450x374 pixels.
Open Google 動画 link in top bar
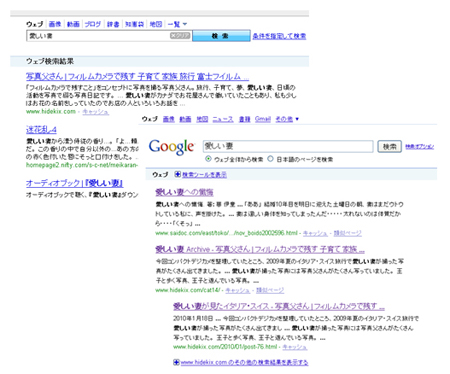[x=185, y=119]
